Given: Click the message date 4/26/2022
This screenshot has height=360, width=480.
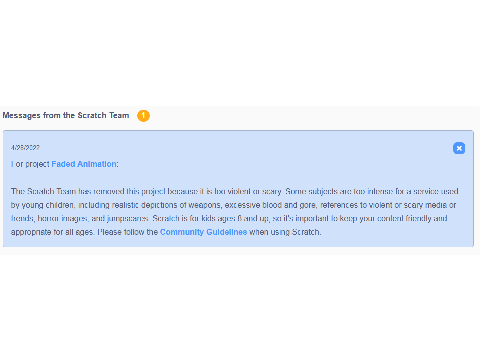Looking at the screenshot, I should pyautogui.click(x=25, y=147).
